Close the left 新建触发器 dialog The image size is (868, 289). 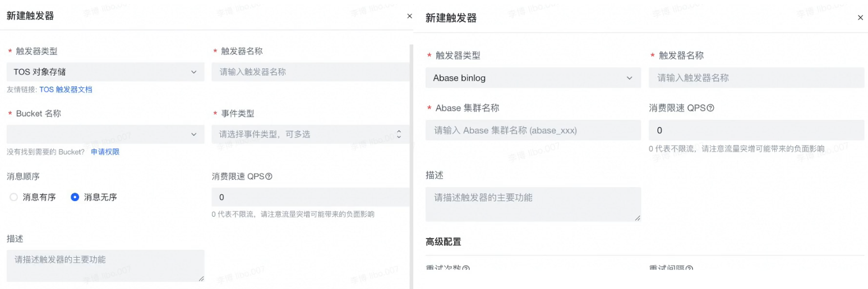coord(409,16)
